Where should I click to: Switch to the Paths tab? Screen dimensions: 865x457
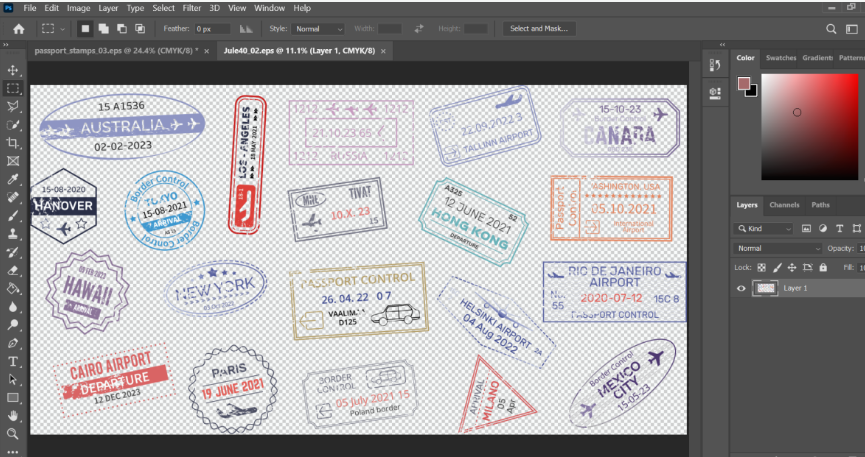click(820, 205)
